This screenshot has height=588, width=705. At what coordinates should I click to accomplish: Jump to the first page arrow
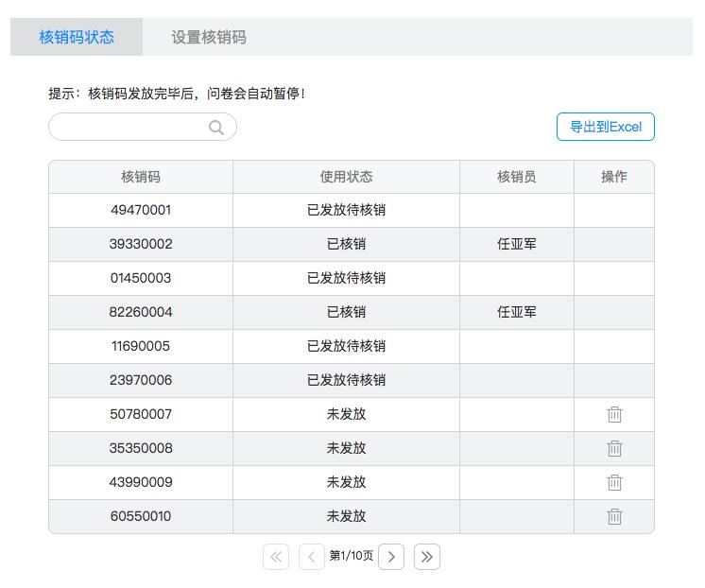276,557
